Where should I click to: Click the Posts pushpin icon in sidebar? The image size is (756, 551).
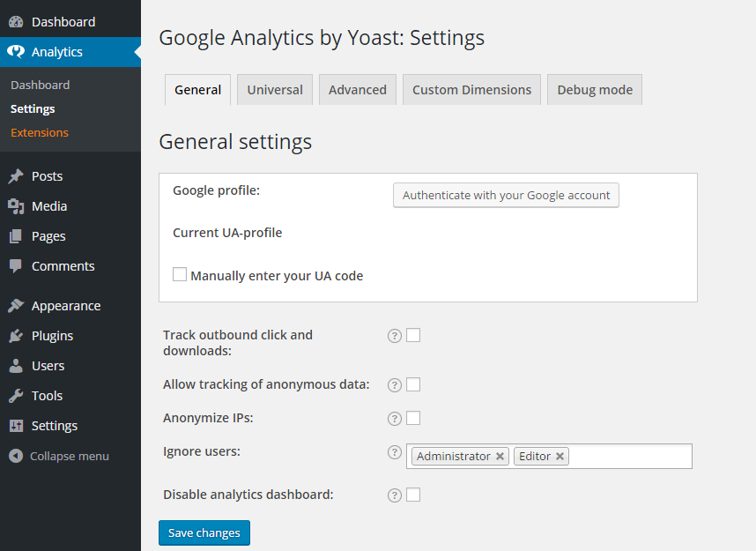[x=16, y=176]
